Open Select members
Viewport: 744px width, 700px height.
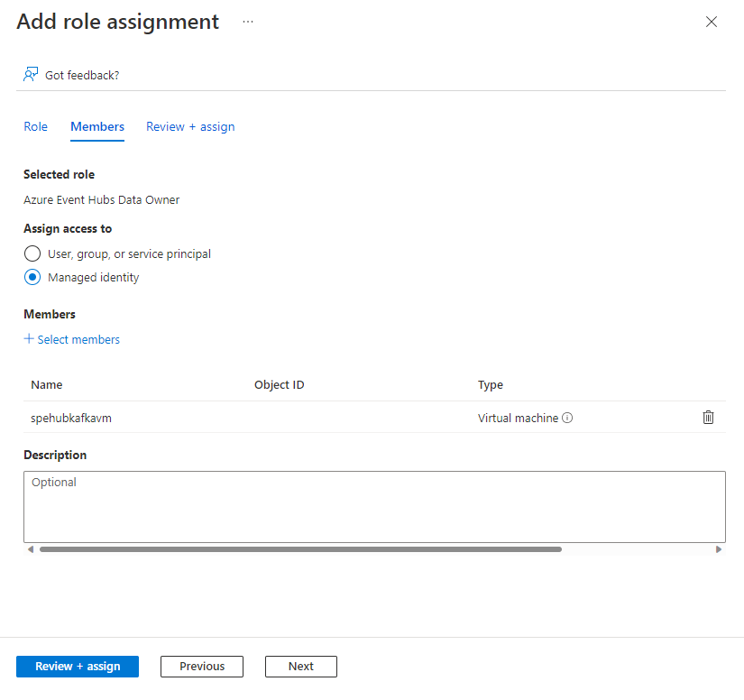pyautogui.click(x=78, y=339)
